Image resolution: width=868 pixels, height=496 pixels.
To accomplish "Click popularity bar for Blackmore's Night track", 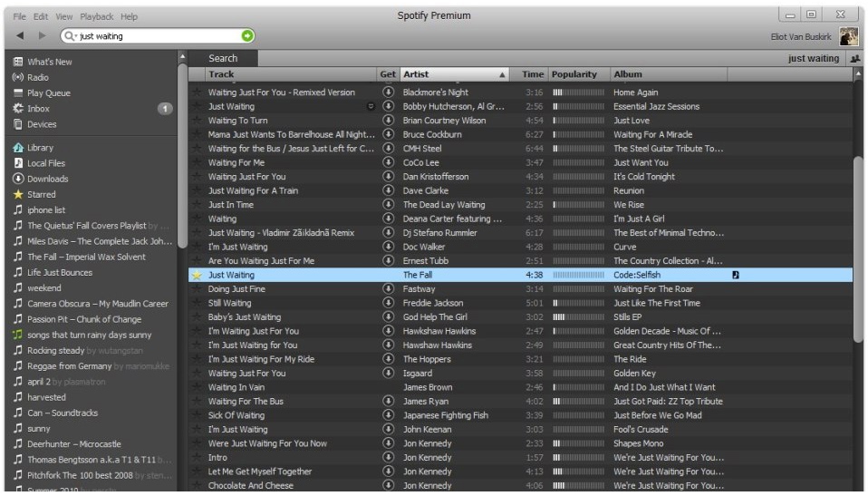I will 578,92.
